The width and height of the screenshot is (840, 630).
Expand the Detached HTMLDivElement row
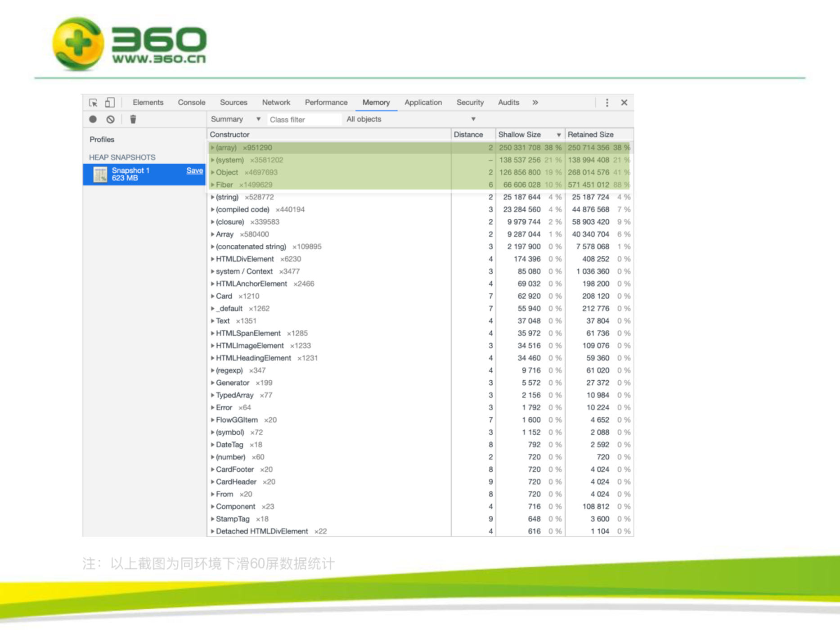213,531
